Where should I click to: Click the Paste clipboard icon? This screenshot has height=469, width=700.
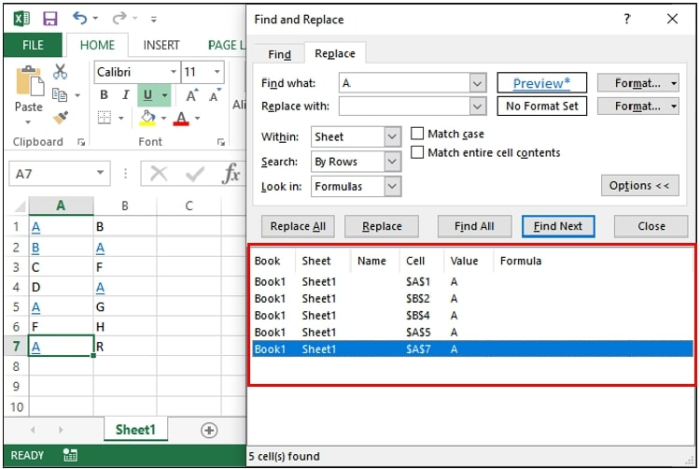pos(29,82)
